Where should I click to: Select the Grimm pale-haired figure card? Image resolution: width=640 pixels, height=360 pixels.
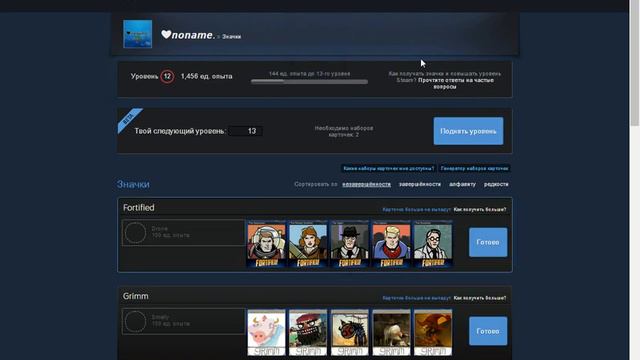391,333
